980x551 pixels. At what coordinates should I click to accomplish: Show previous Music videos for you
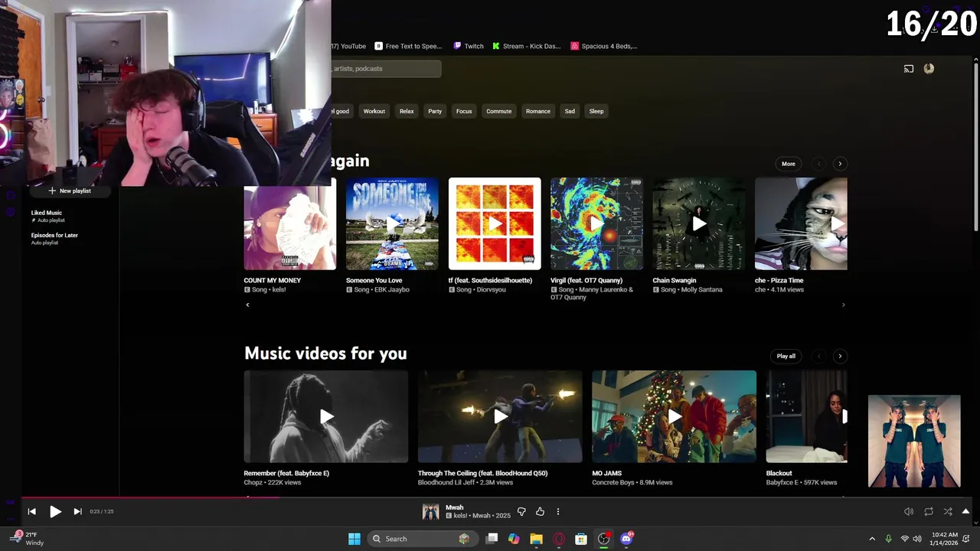pyautogui.click(x=819, y=356)
